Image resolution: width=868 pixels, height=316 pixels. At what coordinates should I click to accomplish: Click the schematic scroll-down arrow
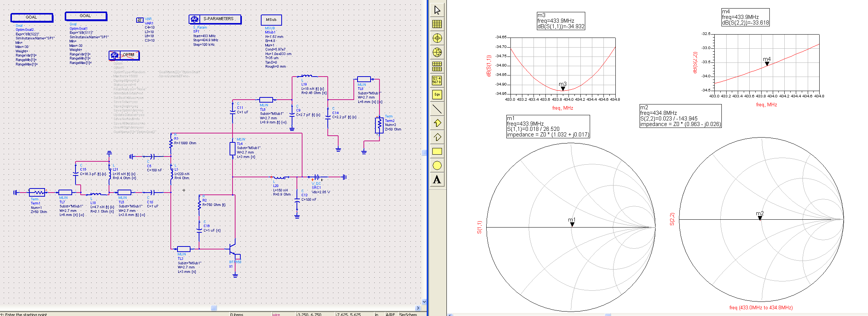coord(424,302)
